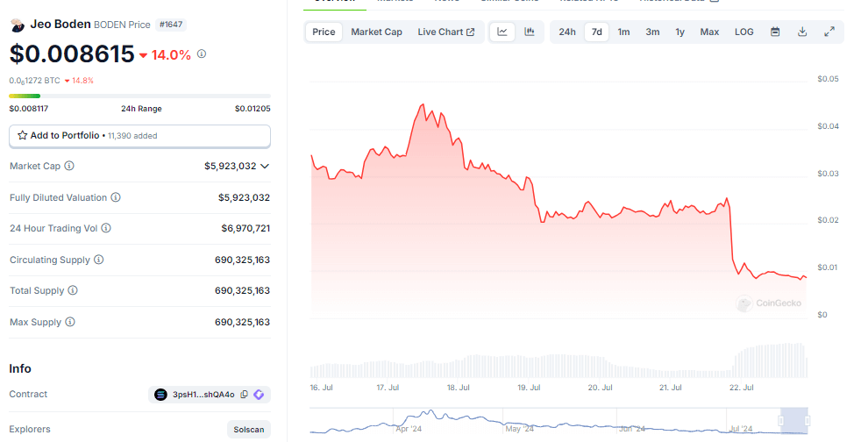Open the calendar date range picker
The height and width of the screenshot is (442, 868).
point(775,32)
